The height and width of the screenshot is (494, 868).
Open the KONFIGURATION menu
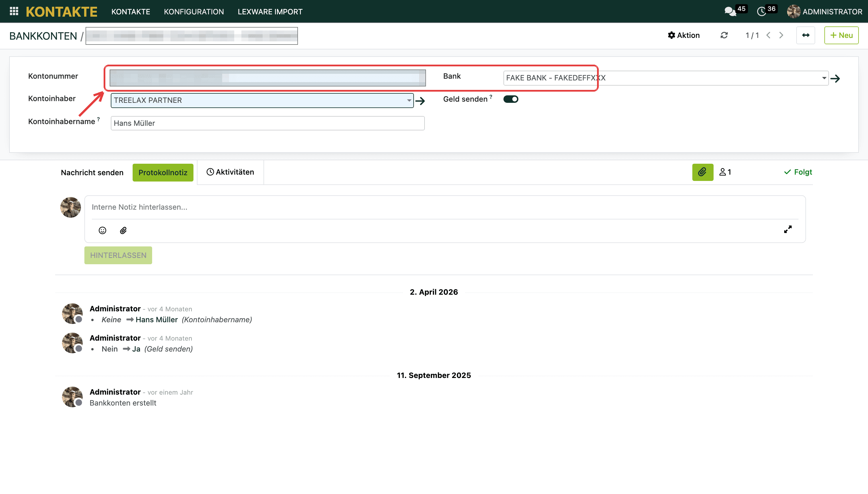[194, 11]
